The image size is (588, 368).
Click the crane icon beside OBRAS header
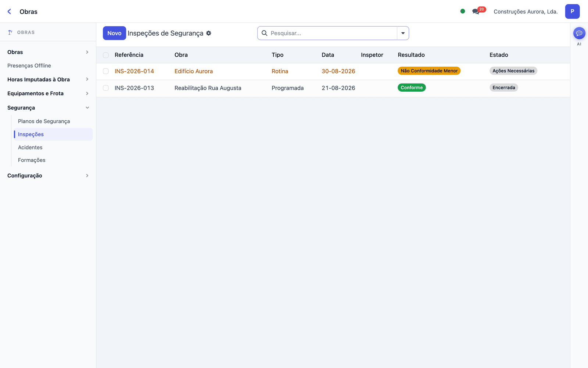click(10, 32)
